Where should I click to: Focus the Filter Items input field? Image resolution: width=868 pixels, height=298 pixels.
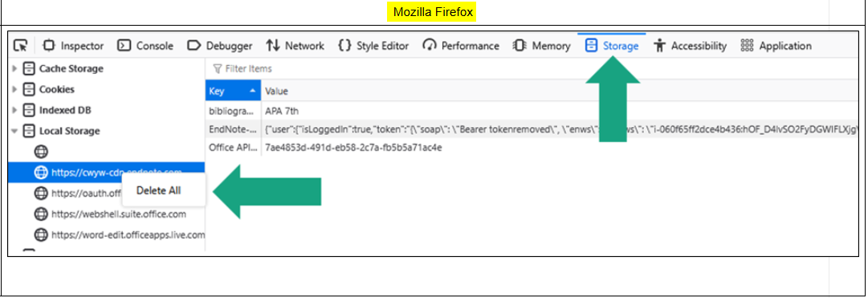pos(532,69)
